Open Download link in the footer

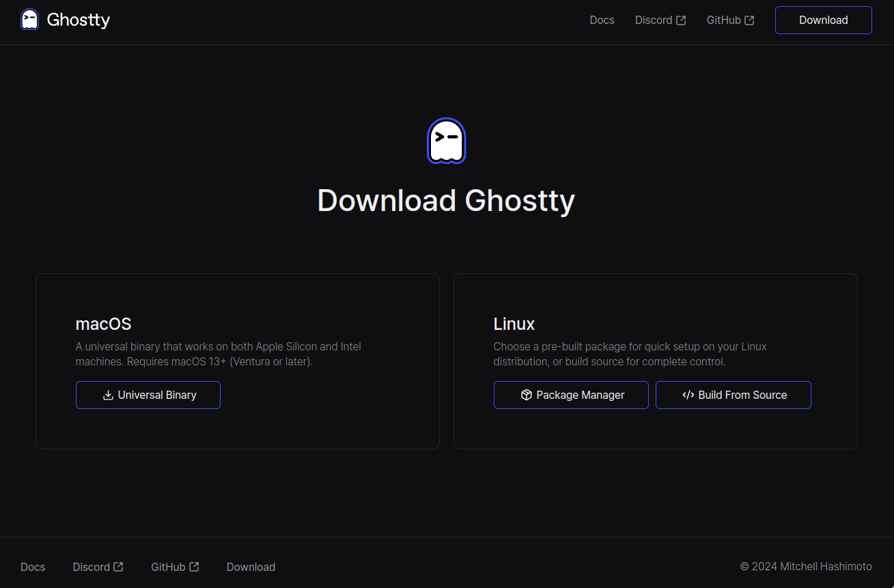click(x=251, y=567)
